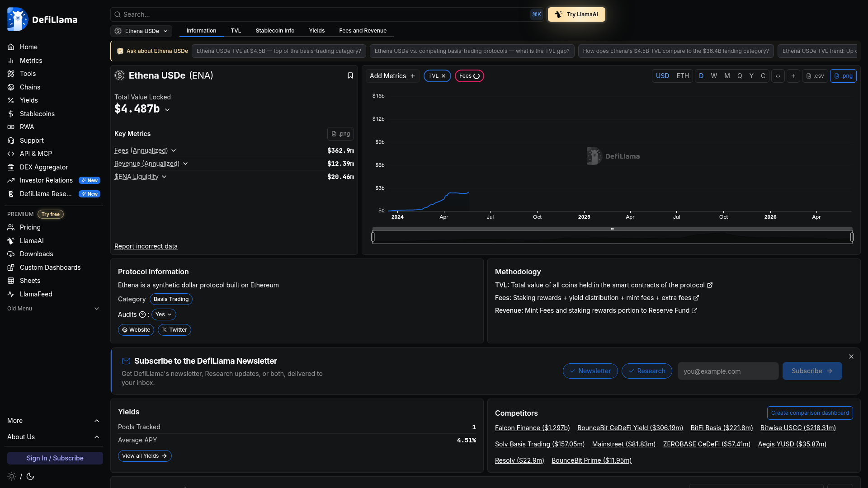
Task: Remove the TVL metric chip
Action: click(x=443, y=76)
